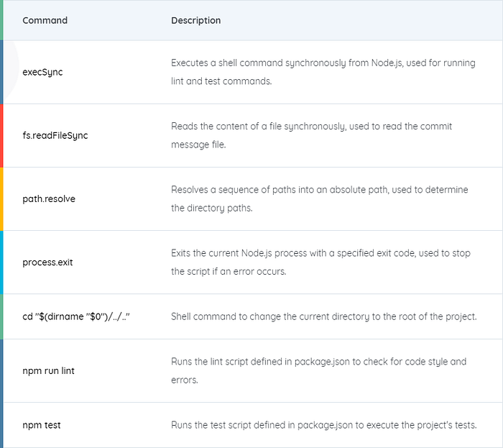The width and height of the screenshot is (503, 448).
Task: Click the Command column header
Action: (x=45, y=21)
